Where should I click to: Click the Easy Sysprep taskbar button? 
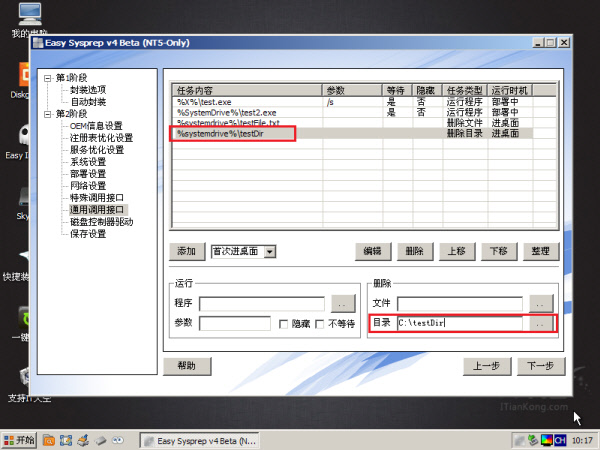tap(199, 441)
